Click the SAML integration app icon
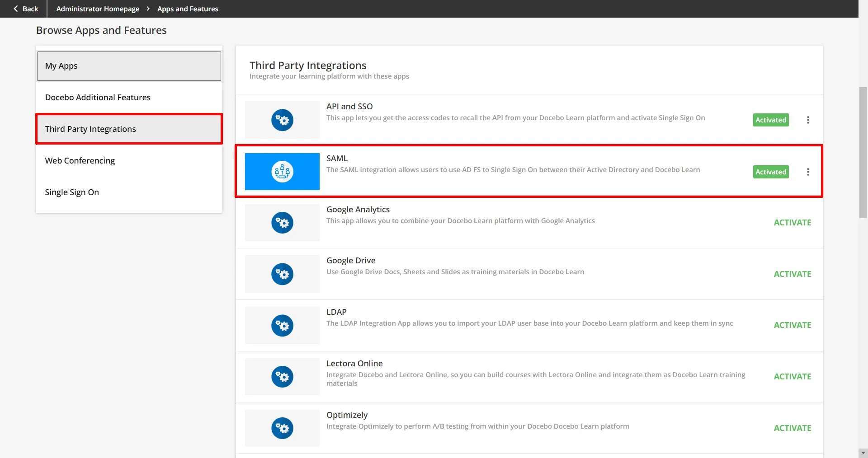The width and height of the screenshot is (868, 458). [x=282, y=172]
